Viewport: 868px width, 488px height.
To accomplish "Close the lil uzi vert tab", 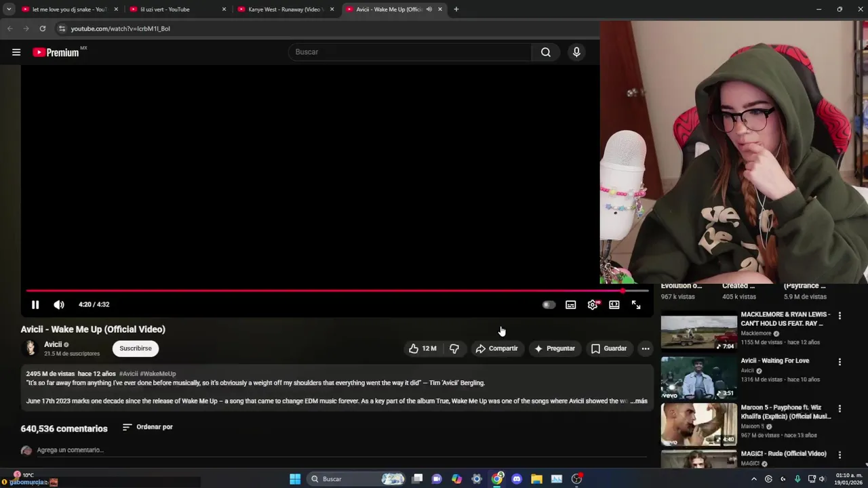I will (224, 9).
